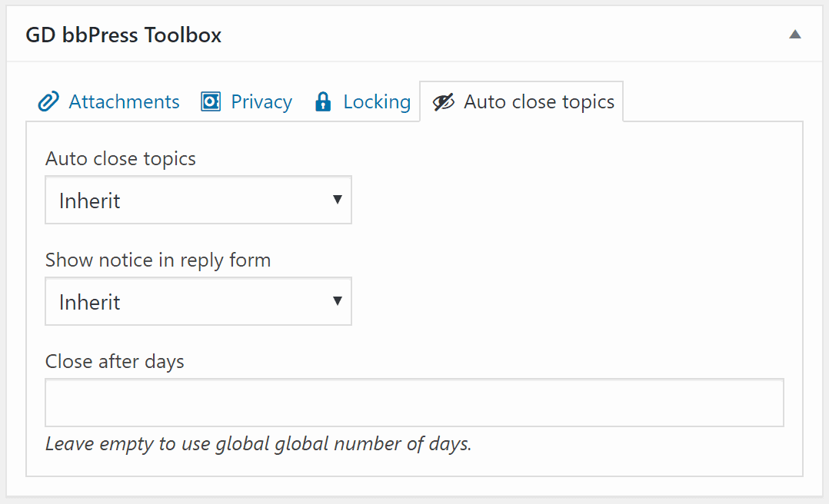Switch to the Privacy tab

pyautogui.click(x=246, y=101)
